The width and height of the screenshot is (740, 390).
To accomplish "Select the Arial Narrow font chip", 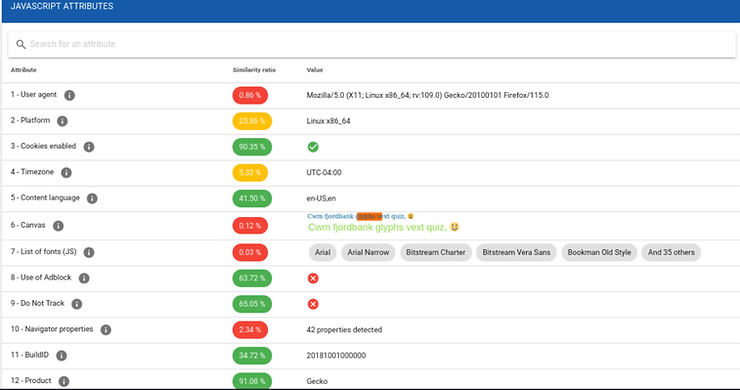I will pos(368,253).
